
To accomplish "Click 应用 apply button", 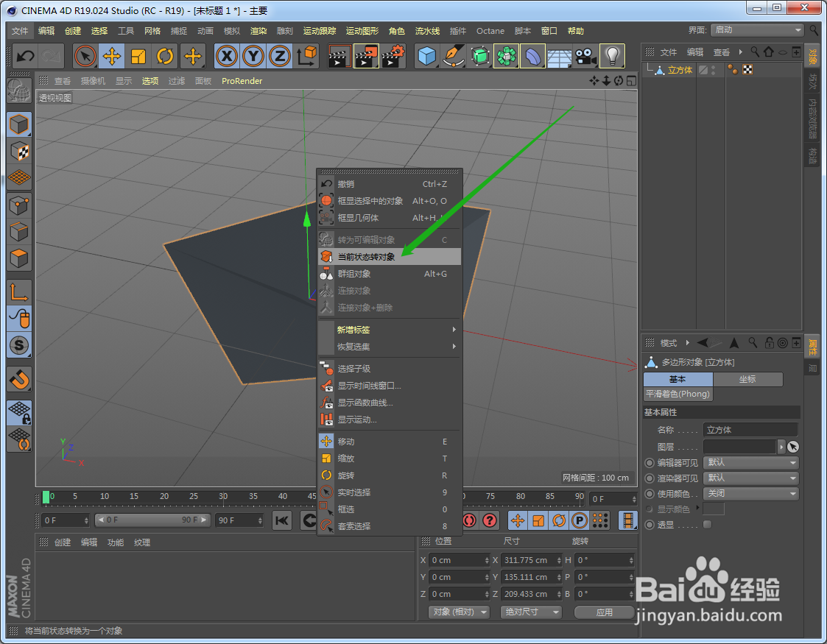I will pos(604,612).
